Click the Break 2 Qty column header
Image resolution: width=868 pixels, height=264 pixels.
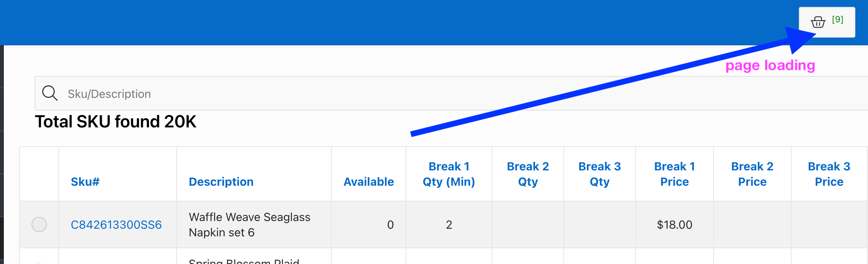[x=528, y=174]
